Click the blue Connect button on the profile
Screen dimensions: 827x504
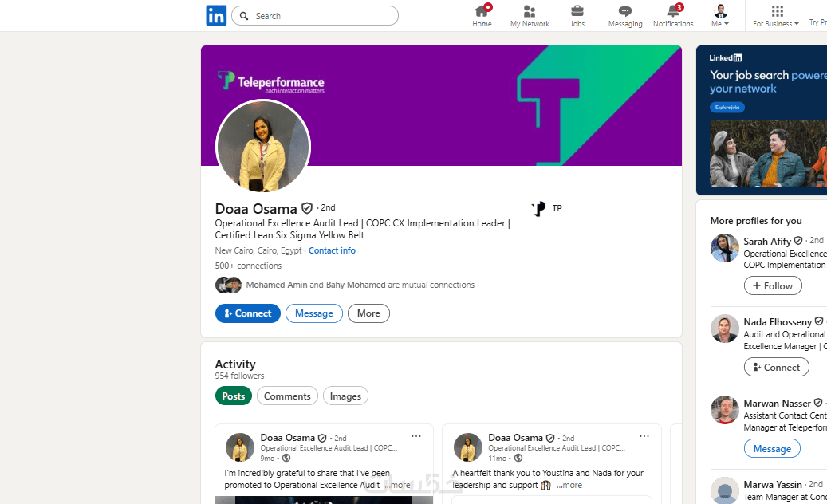tap(248, 313)
